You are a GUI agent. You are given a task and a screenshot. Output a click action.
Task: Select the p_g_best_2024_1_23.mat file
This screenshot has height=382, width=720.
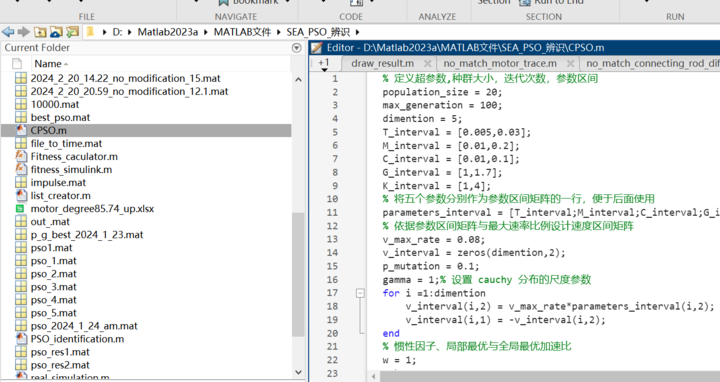(87, 235)
